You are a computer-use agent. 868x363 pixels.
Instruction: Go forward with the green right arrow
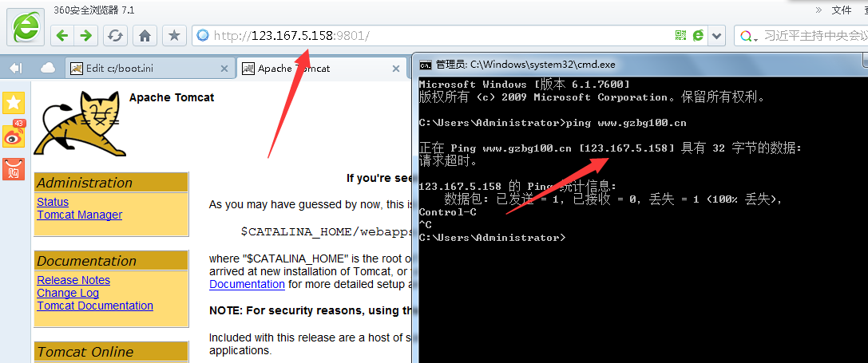pos(85,36)
